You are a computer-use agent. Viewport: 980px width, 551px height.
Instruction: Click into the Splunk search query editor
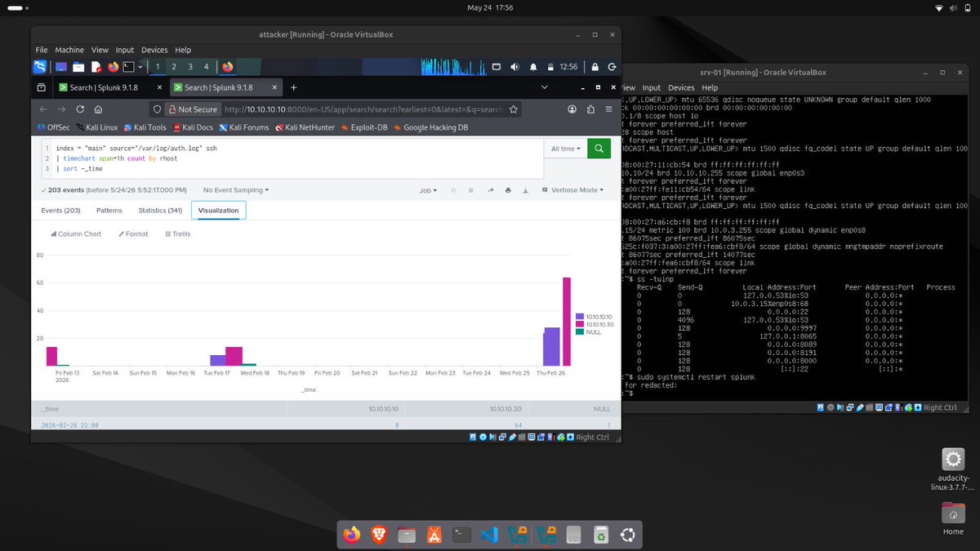click(x=292, y=158)
